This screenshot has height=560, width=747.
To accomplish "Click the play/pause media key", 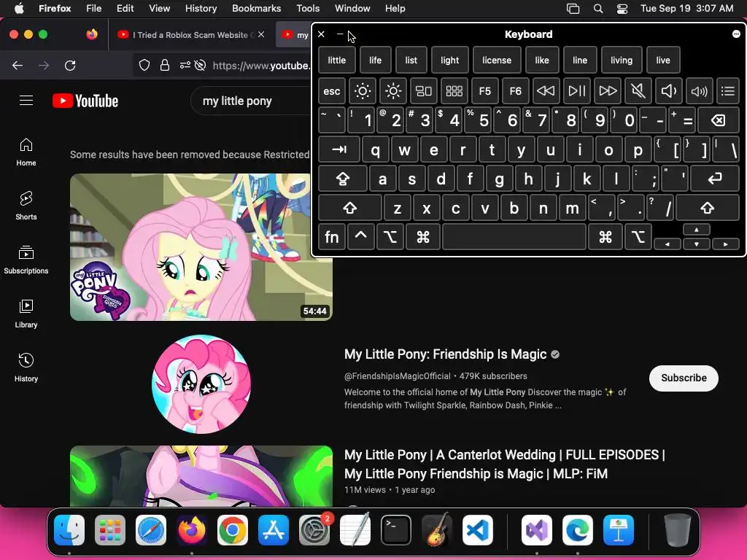I will coord(577,91).
